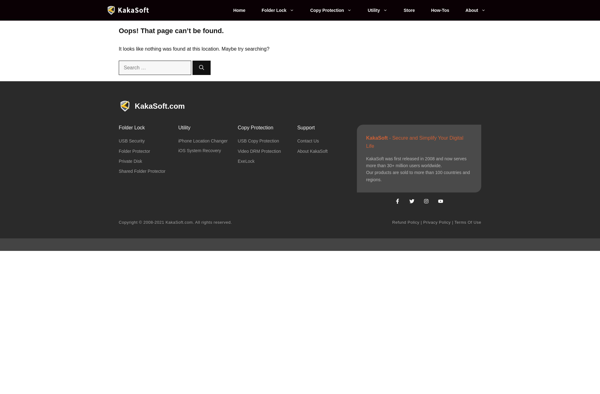Viewport: 600px width, 394px height.
Task: Click the 'Oops! That page can't be found.' heading
Action: [171, 31]
